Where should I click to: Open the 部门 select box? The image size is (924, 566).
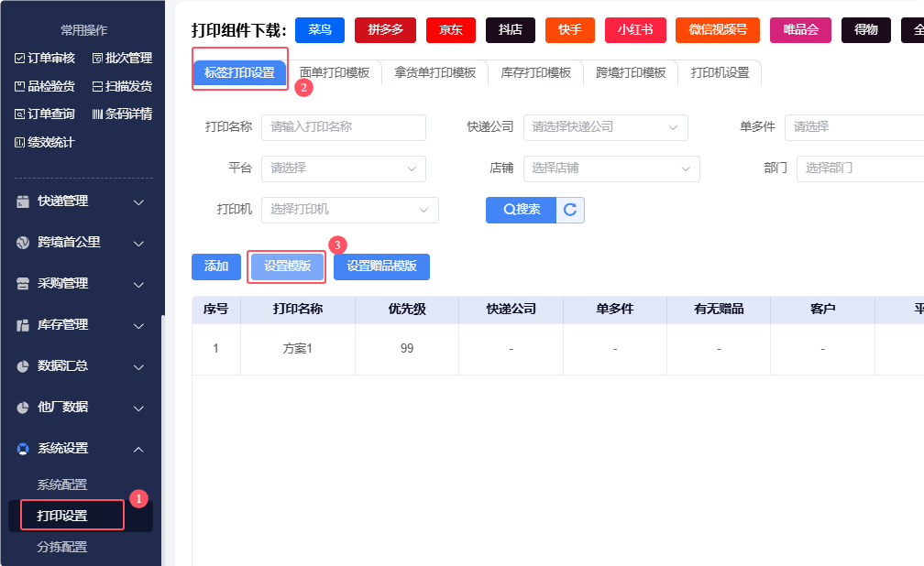[x=861, y=169]
